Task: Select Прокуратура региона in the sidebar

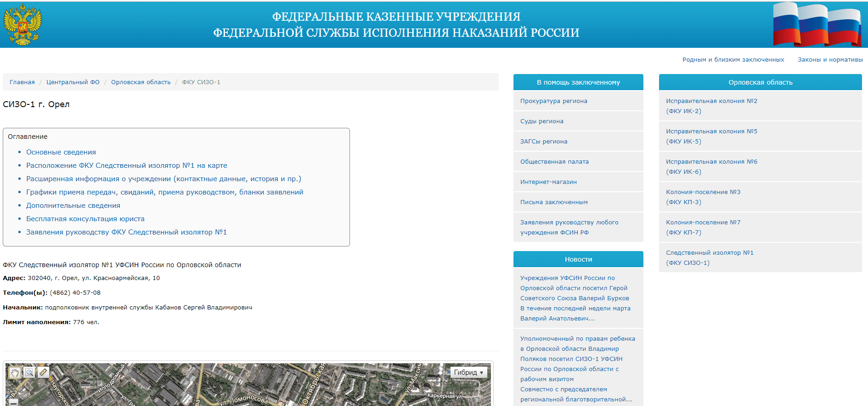Action: coord(553,101)
